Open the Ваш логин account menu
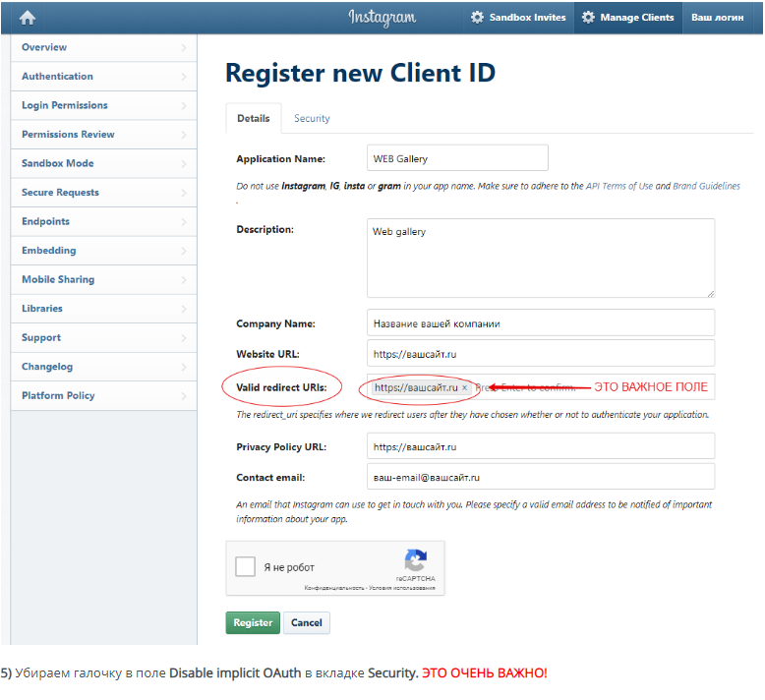The height and width of the screenshot is (700, 765). click(x=717, y=18)
